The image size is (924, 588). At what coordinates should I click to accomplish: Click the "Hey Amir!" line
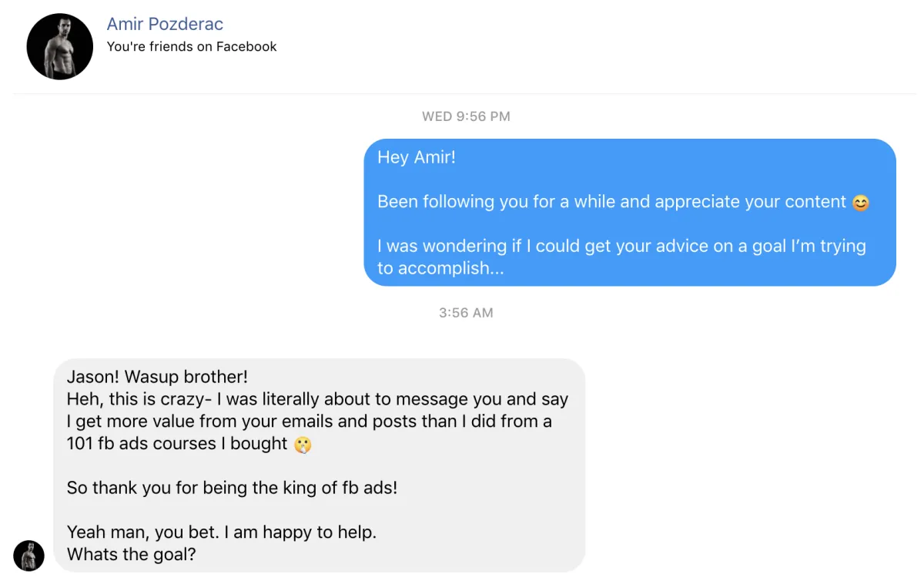tap(416, 157)
